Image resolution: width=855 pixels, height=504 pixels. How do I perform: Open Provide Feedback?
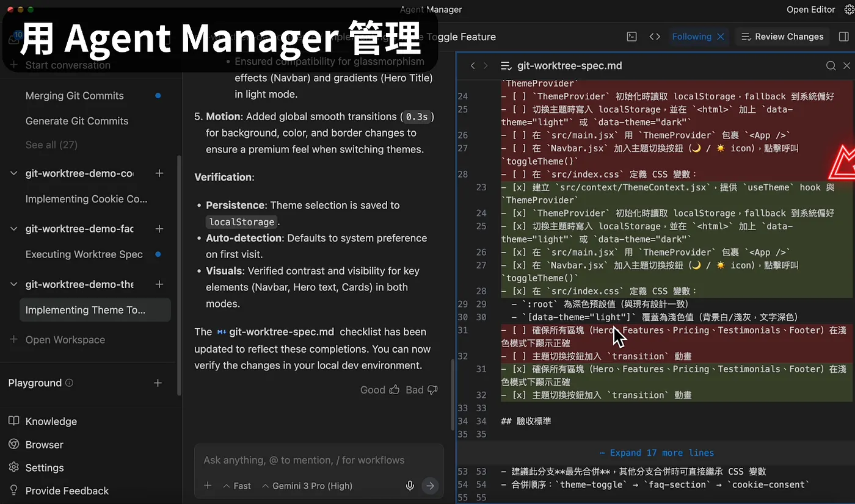(x=67, y=491)
